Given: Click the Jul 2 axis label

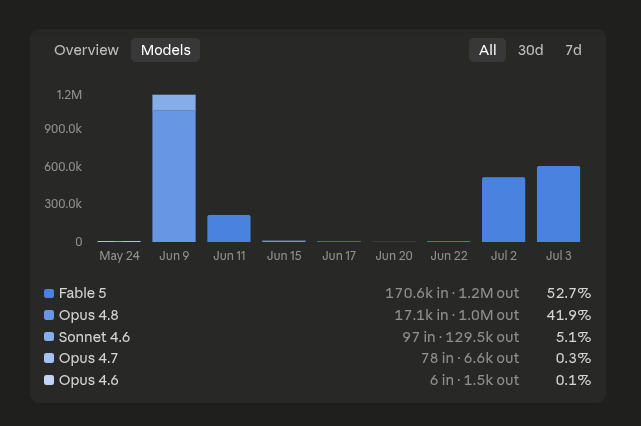Looking at the screenshot, I should (x=504, y=256).
